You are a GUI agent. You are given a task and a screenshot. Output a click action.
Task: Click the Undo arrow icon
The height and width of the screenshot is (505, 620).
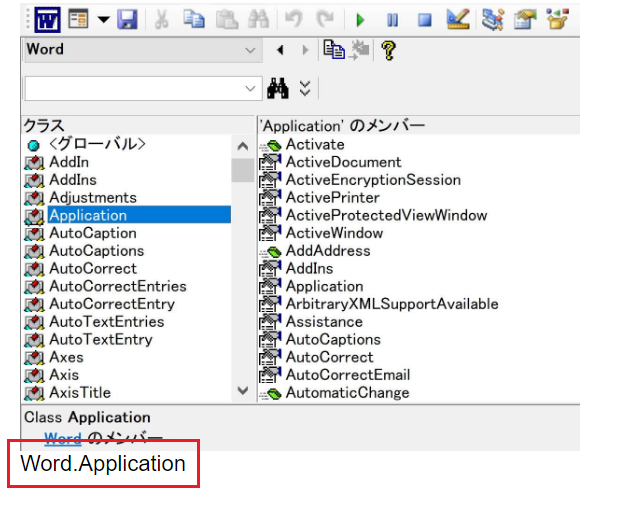click(293, 19)
